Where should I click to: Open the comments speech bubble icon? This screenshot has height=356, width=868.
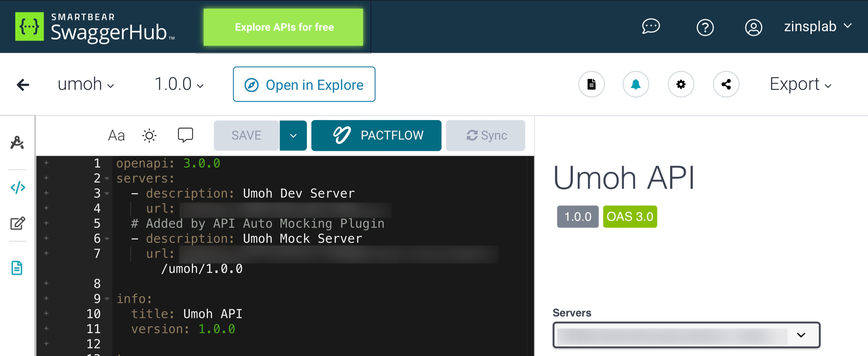[x=185, y=135]
